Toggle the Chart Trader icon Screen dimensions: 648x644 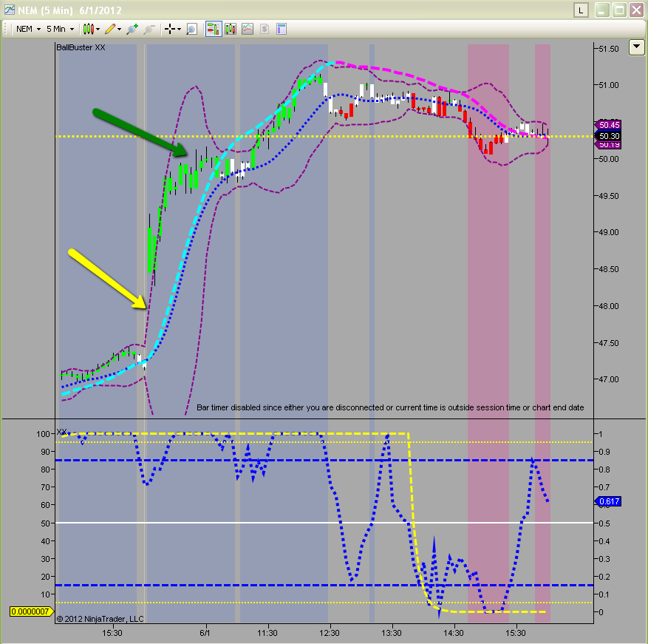[214, 29]
